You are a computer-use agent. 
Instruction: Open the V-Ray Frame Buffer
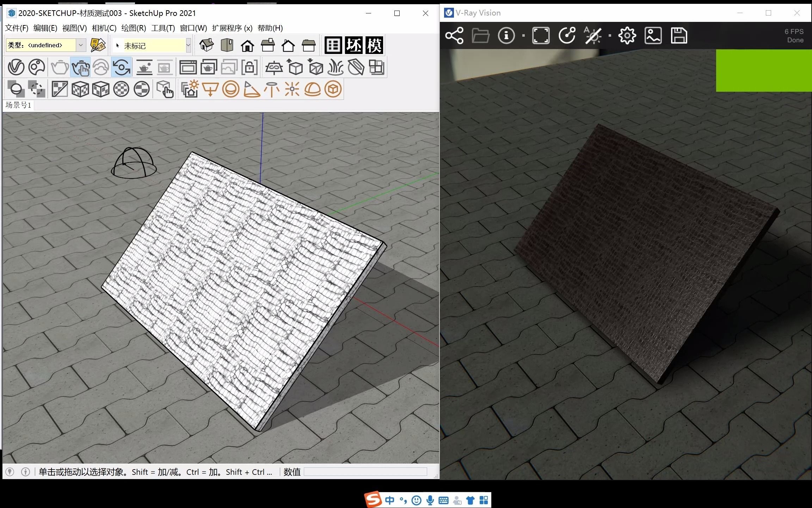point(189,67)
